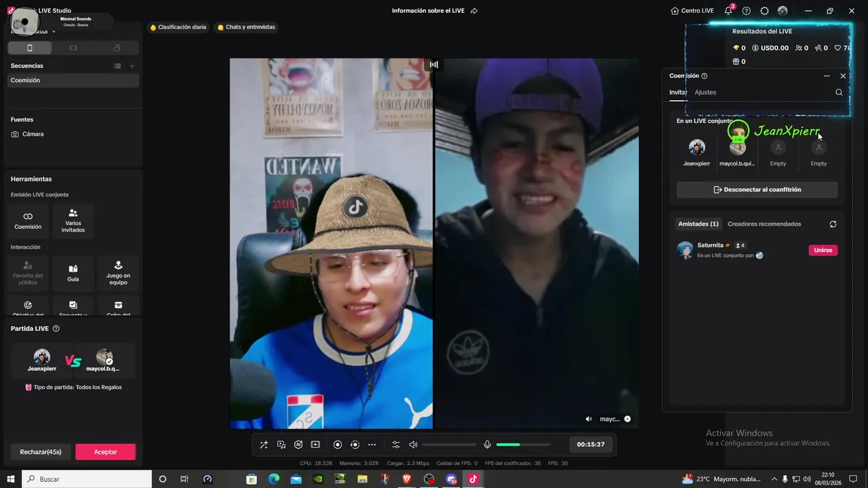Switch to Creadores recomendados tab
Viewport: 868px width, 488px height.
pos(764,224)
